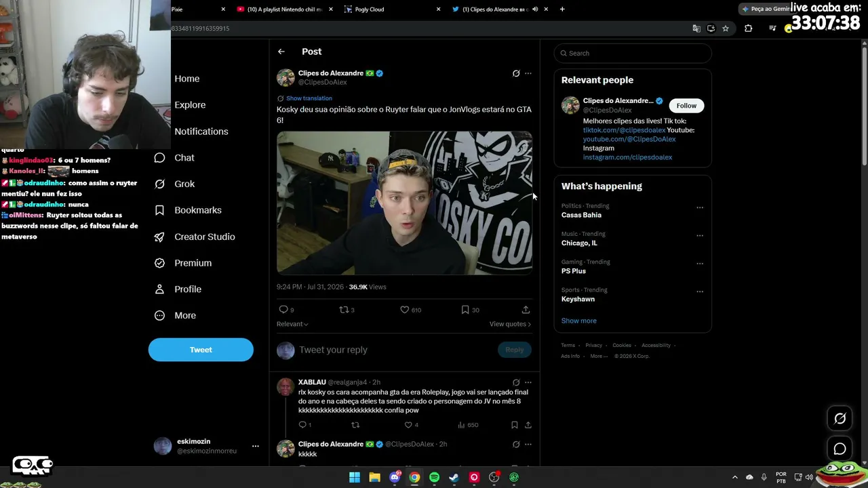Open Steam from taskbar
The height and width of the screenshot is (488, 868).
(x=454, y=477)
